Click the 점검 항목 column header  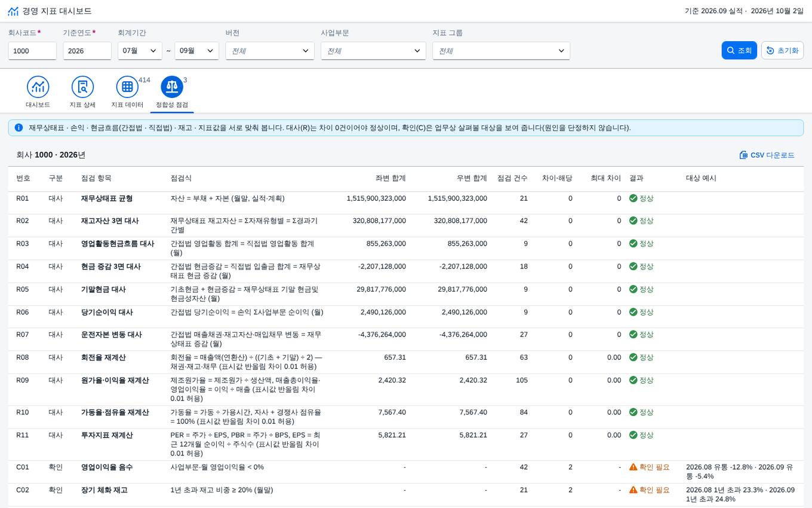96,178
